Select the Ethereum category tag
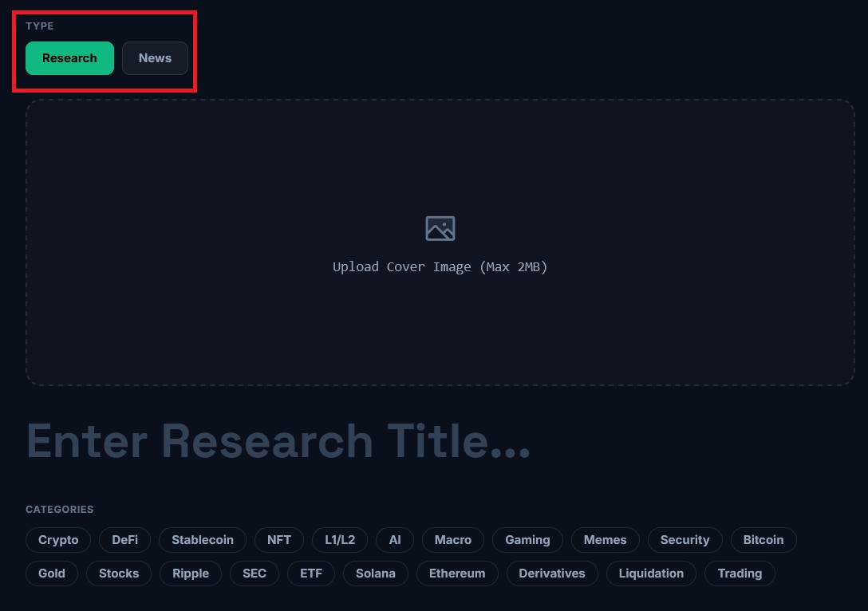 pyautogui.click(x=457, y=574)
